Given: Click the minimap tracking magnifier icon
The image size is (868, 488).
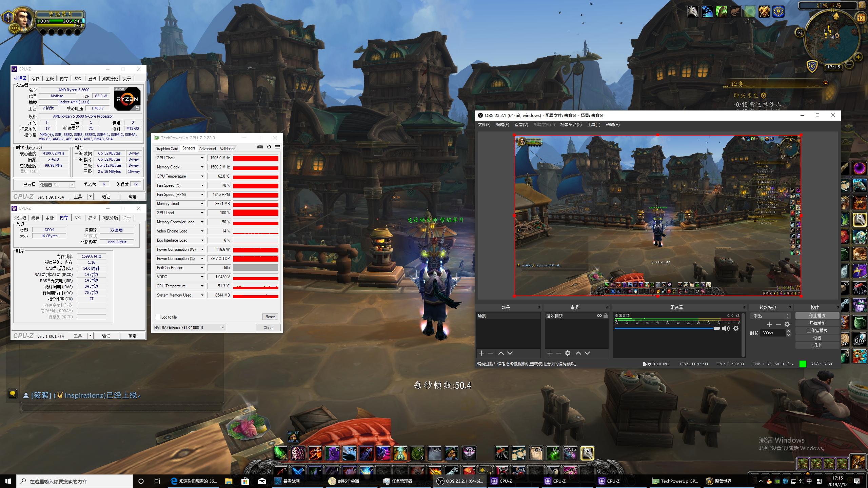Looking at the screenshot, I should [800, 33].
